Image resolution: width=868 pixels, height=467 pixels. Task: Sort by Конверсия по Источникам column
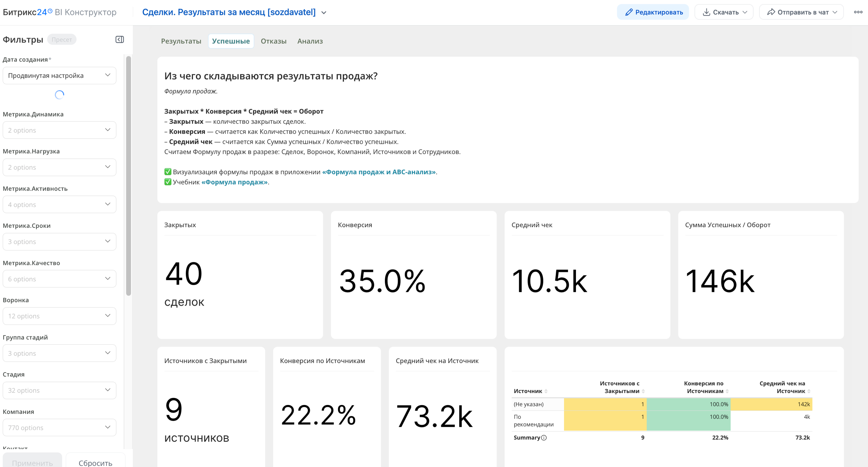point(727,391)
